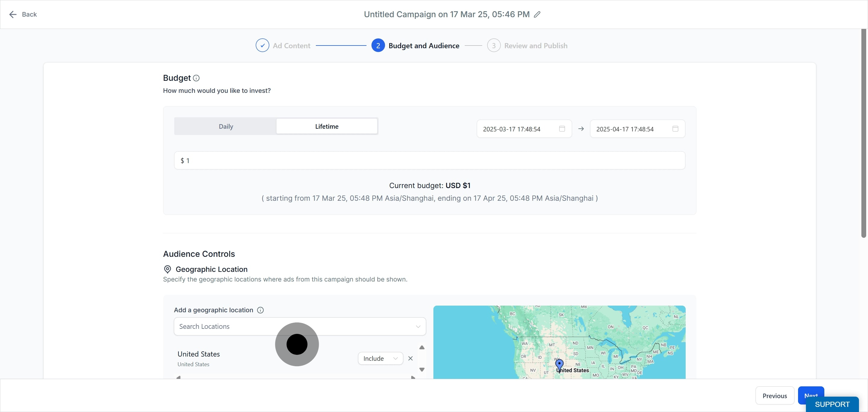868x412 pixels.
Task: Select the Daily budget option
Action: 226,126
